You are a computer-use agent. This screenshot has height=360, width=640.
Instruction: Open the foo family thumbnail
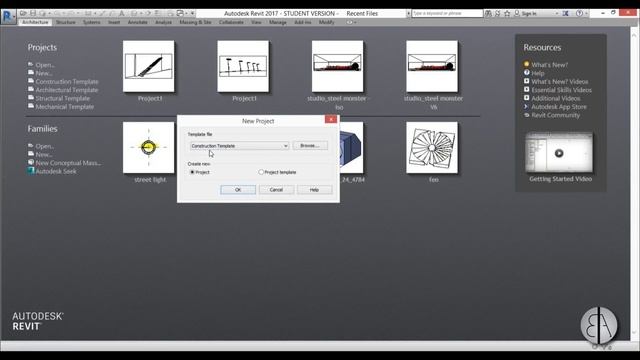coord(432,147)
